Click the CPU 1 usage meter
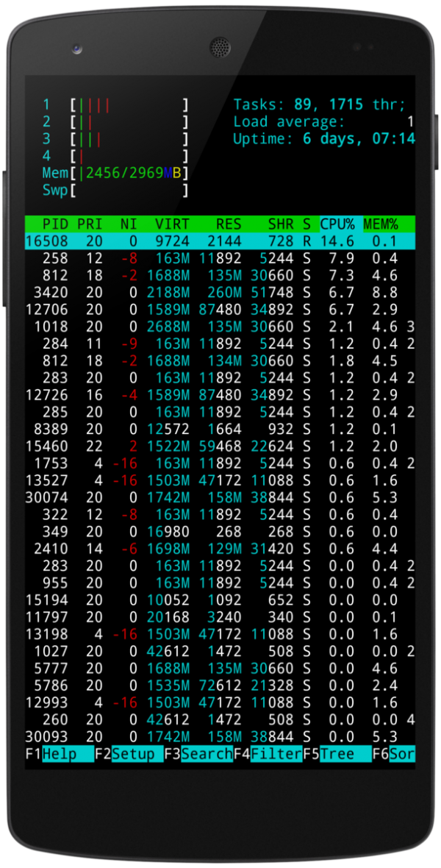 (x=129, y=105)
